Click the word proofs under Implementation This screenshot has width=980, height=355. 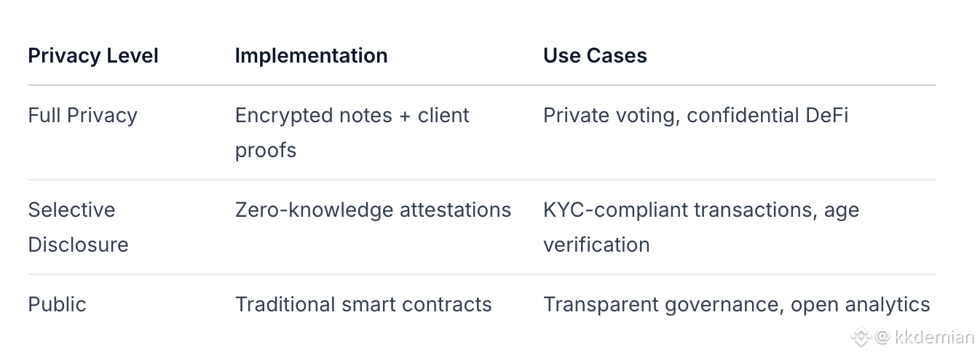pos(266,151)
